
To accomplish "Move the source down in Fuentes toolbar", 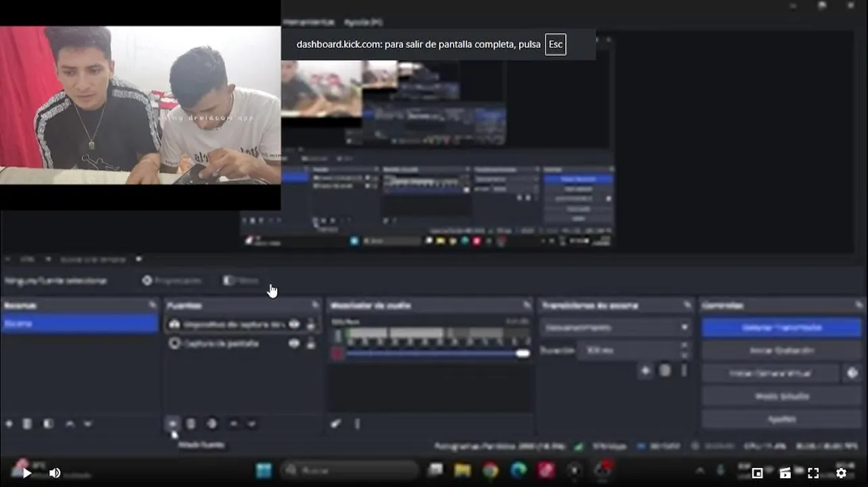I will [x=251, y=424].
